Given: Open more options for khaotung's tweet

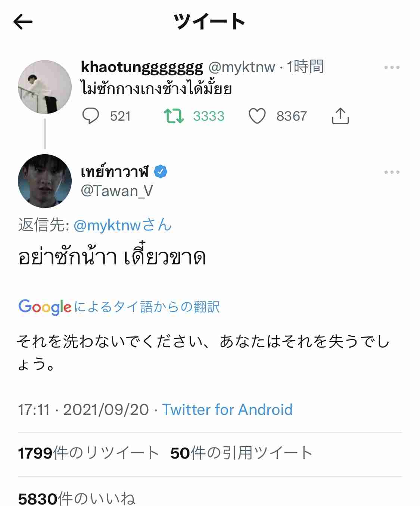Looking at the screenshot, I should (392, 68).
